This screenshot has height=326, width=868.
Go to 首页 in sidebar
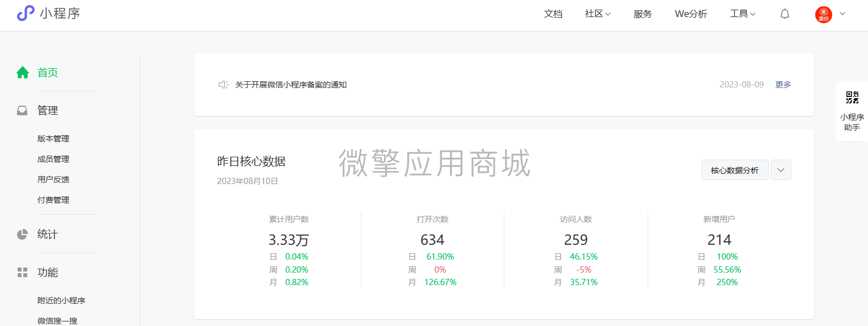(48, 73)
